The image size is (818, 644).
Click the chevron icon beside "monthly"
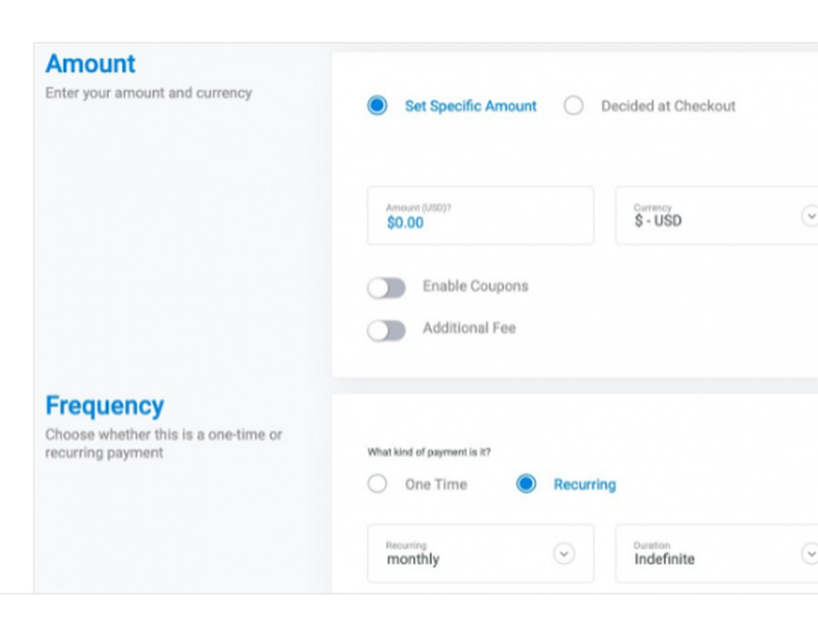click(x=564, y=554)
